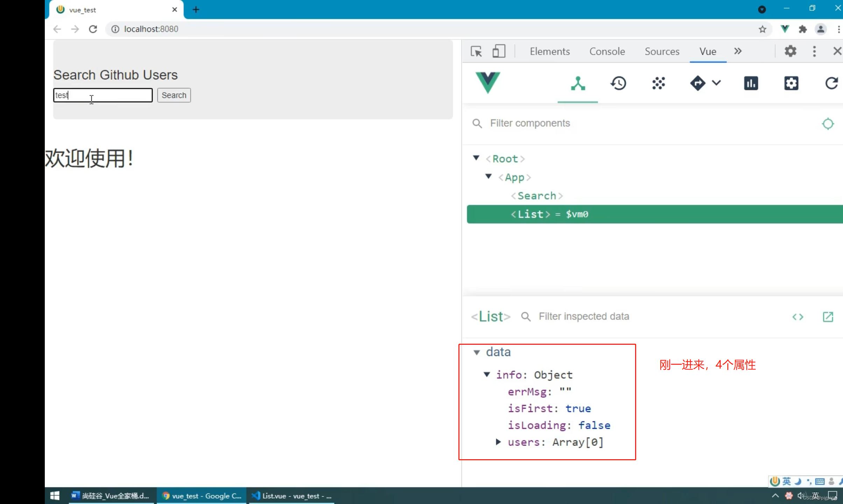Expand the users Array entry
843x504 pixels.
[x=498, y=442]
